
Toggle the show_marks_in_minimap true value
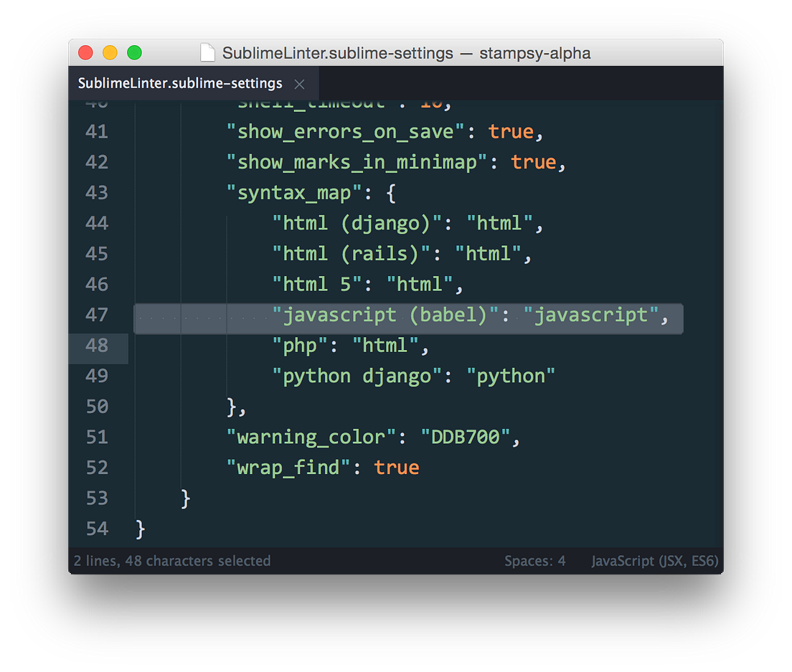pos(534,162)
